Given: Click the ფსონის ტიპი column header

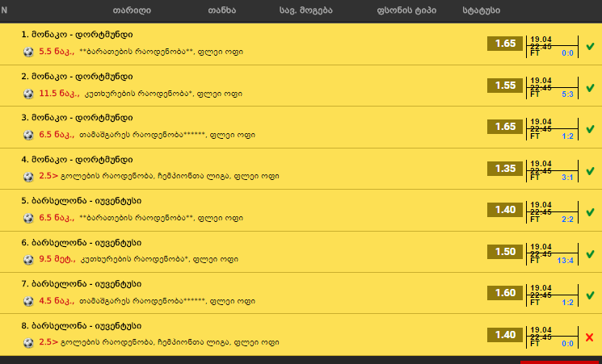Looking at the screenshot, I should pyautogui.click(x=406, y=10).
